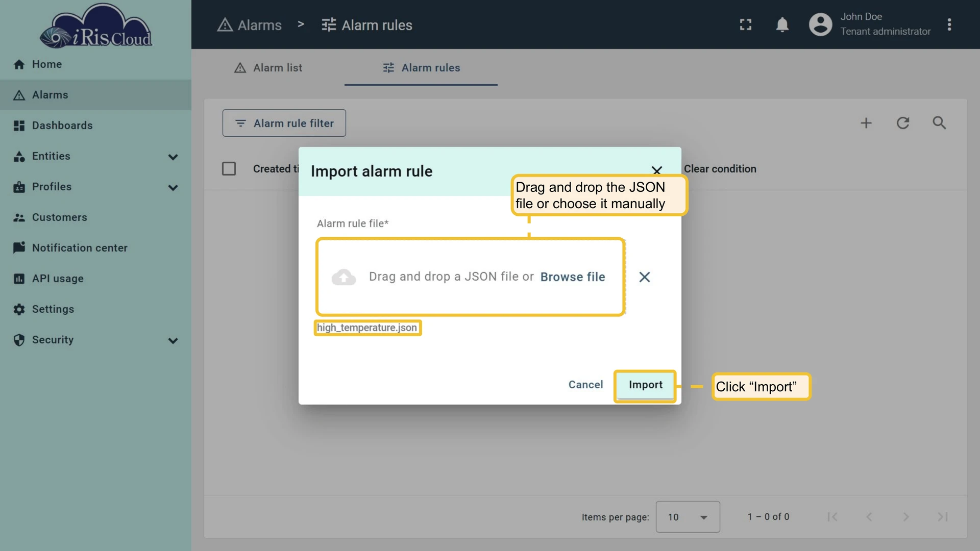
Task: Click the Cancel button in dialog
Action: [586, 385]
